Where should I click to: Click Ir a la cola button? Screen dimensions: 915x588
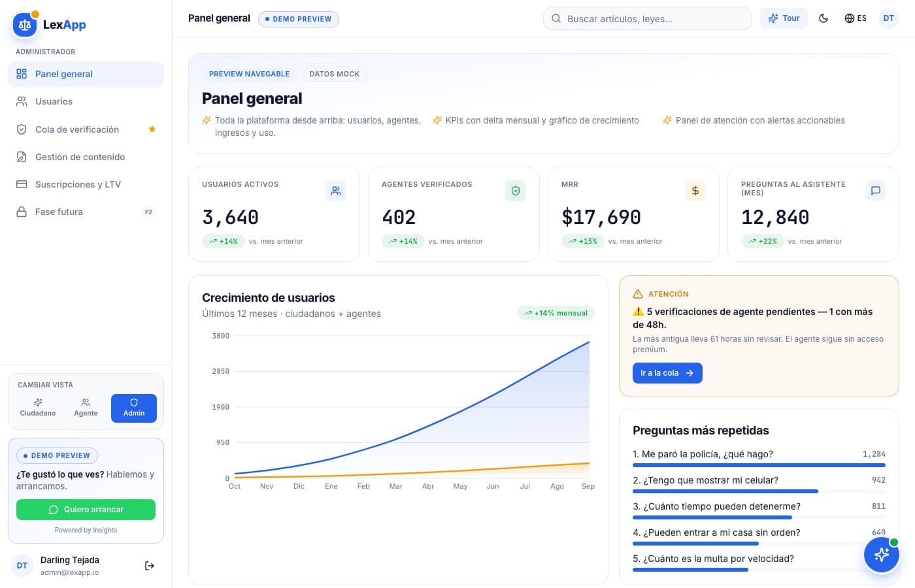click(667, 373)
